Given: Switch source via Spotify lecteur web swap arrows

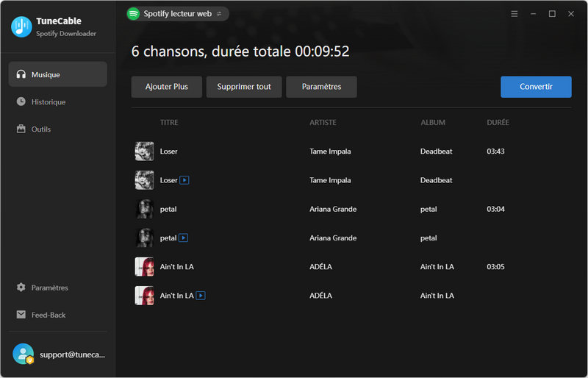Looking at the screenshot, I should coord(219,14).
